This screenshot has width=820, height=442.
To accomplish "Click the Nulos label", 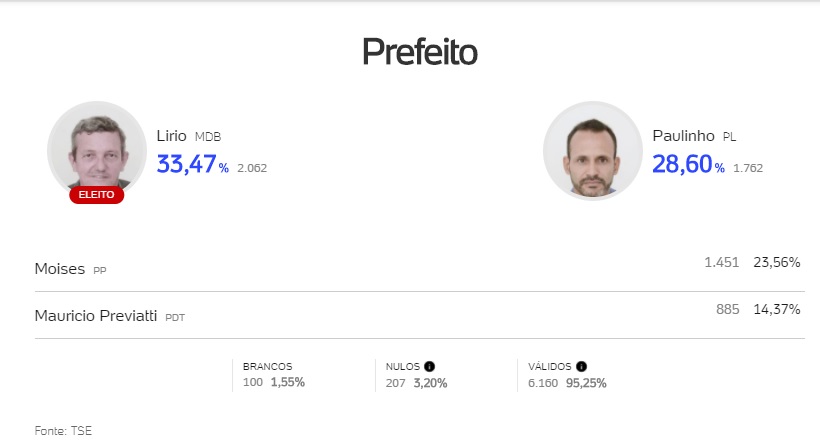I will pos(403,367).
